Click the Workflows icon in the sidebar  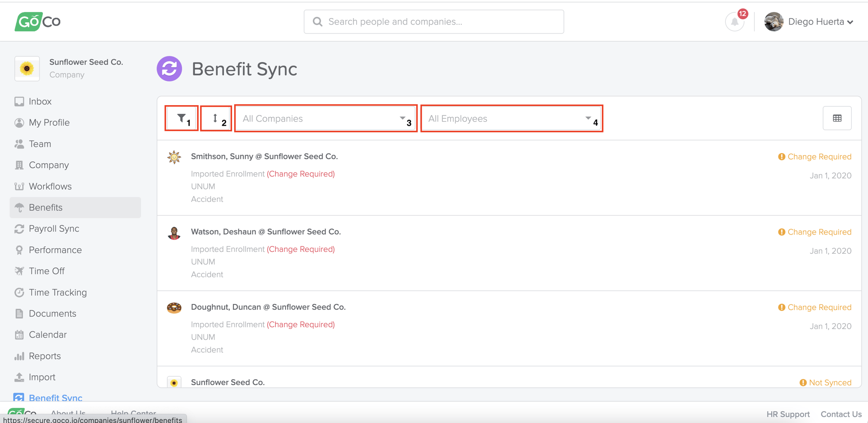click(x=19, y=186)
